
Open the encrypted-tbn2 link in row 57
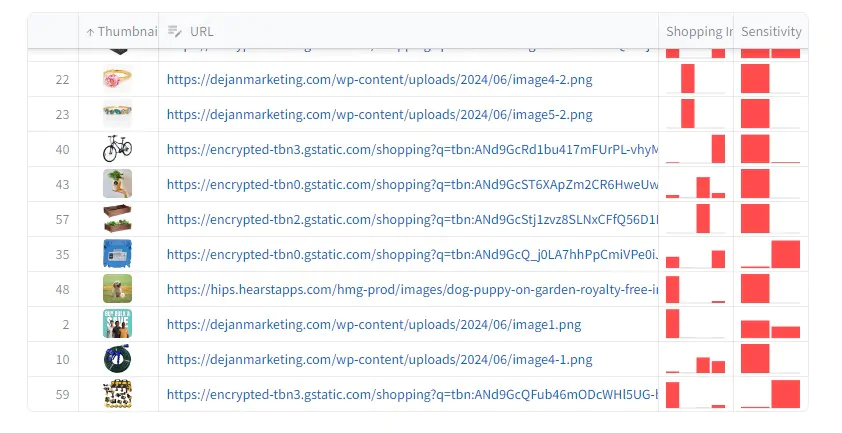click(x=412, y=219)
